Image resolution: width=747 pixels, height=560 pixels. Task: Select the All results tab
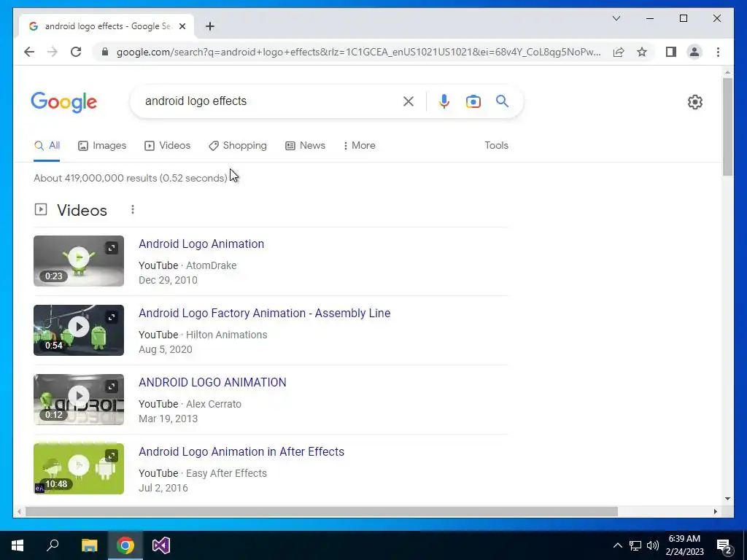[x=47, y=145]
